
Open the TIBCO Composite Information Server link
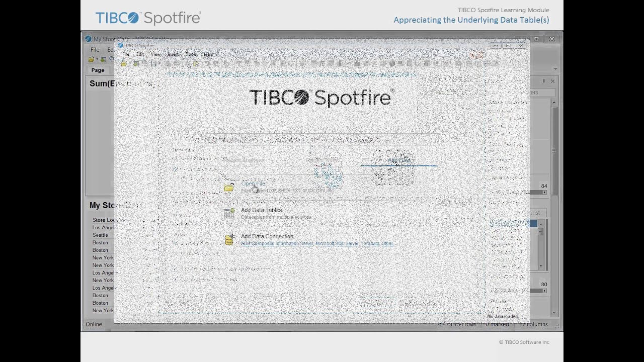tap(277, 244)
